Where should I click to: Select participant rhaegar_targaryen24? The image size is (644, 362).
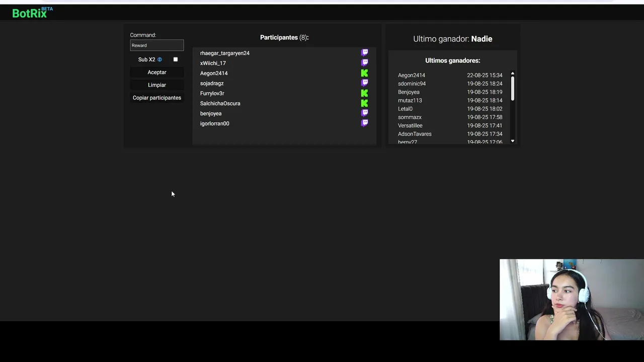coord(225,53)
